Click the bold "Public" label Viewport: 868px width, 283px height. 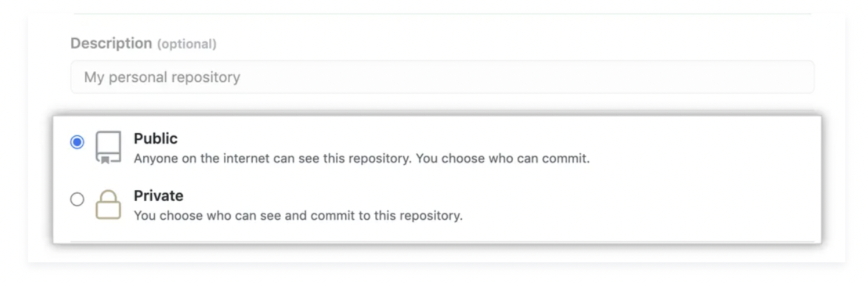155,139
